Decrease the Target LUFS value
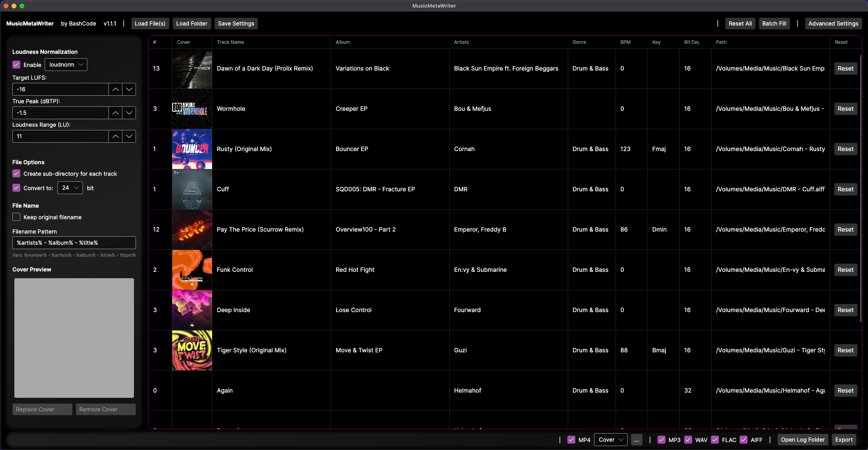Image resolution: width=868 pixels, height=450 pixels. point(129,89)
